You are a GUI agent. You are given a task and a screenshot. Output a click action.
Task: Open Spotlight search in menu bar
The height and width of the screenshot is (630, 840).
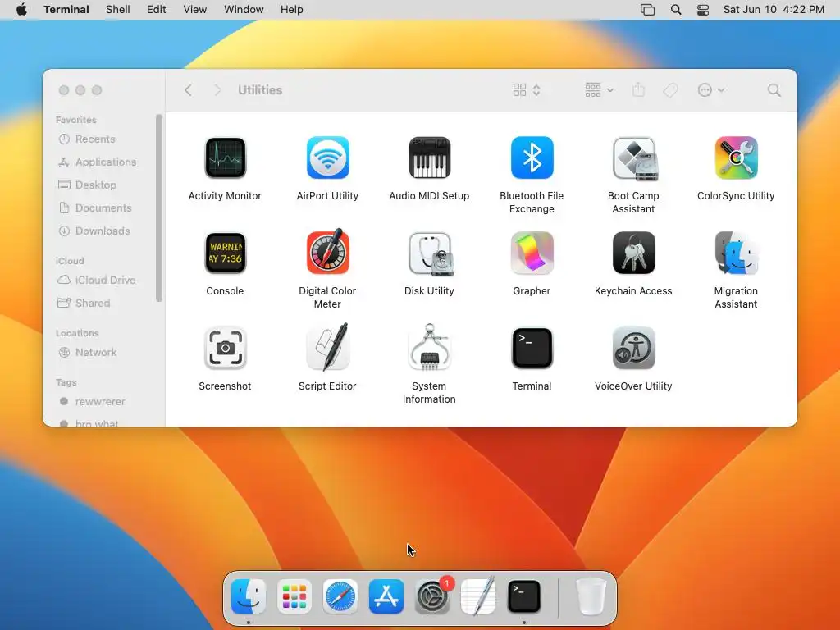(676, 10)
